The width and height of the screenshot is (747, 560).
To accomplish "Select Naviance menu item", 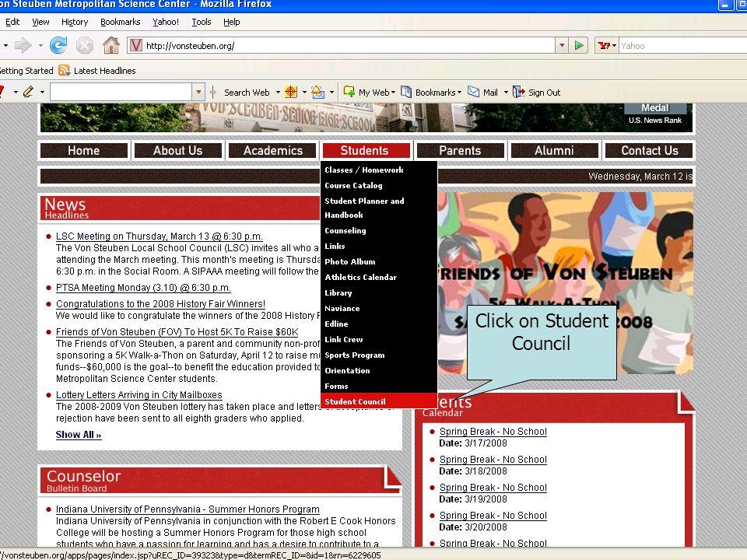I will click(379, 309).
